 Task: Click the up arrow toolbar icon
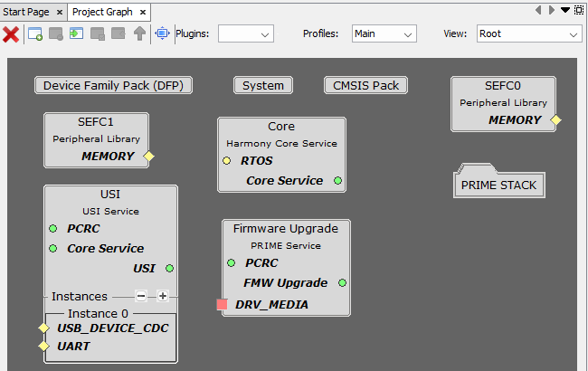139,33
